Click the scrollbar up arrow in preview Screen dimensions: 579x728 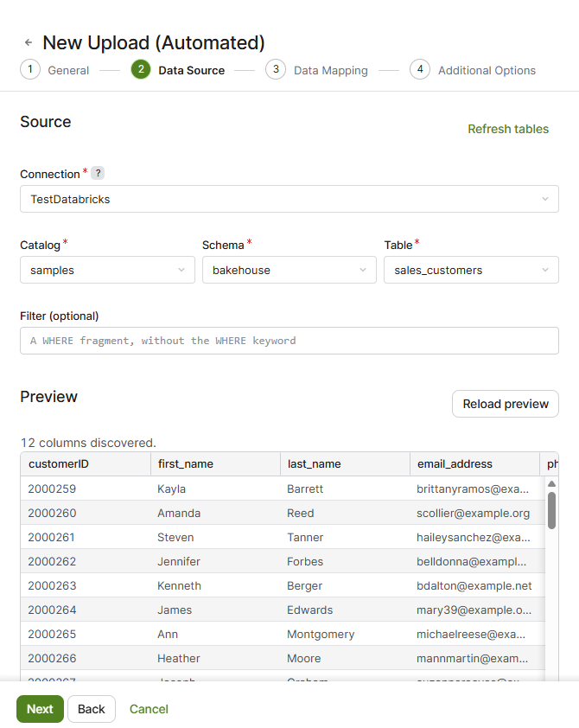point(551,484)
